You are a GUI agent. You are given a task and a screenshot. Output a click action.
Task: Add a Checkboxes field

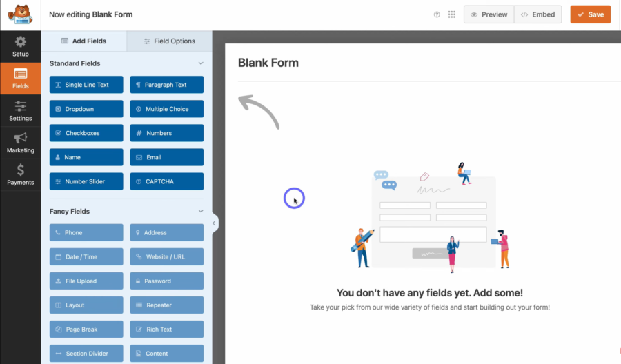click(x=86, y=133)
